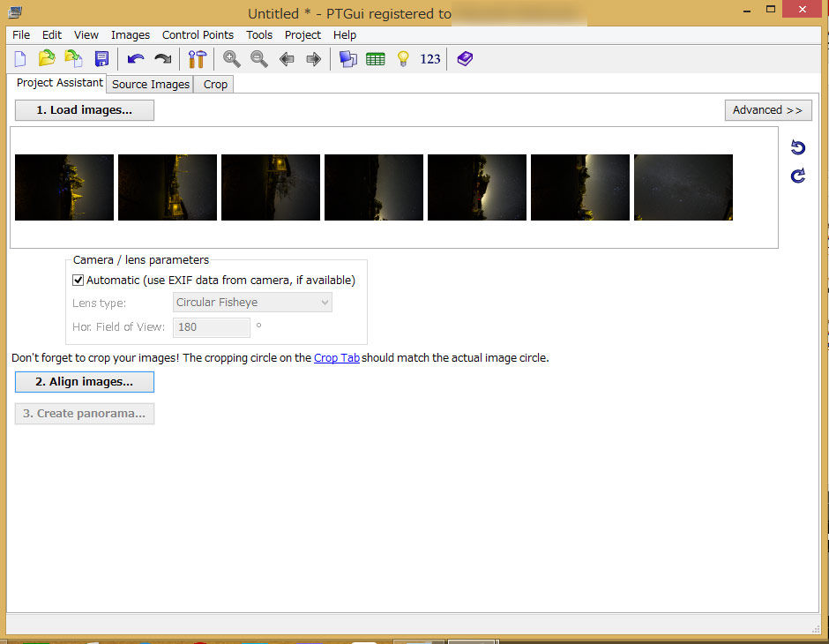Image resolution: width=829 pixels, height=644 pixels.
Task: Click the light bulb assistant icon
Action: click(403, 59)
